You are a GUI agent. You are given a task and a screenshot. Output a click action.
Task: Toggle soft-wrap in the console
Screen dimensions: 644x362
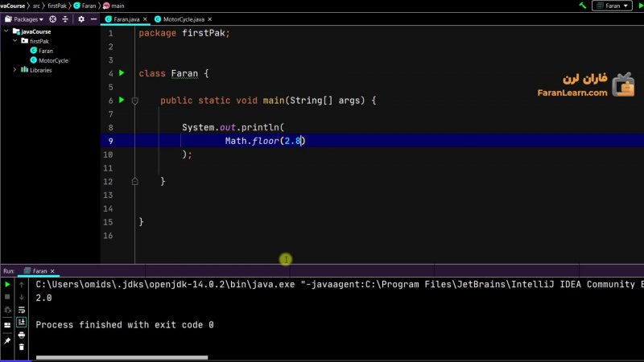coord(22,310)
